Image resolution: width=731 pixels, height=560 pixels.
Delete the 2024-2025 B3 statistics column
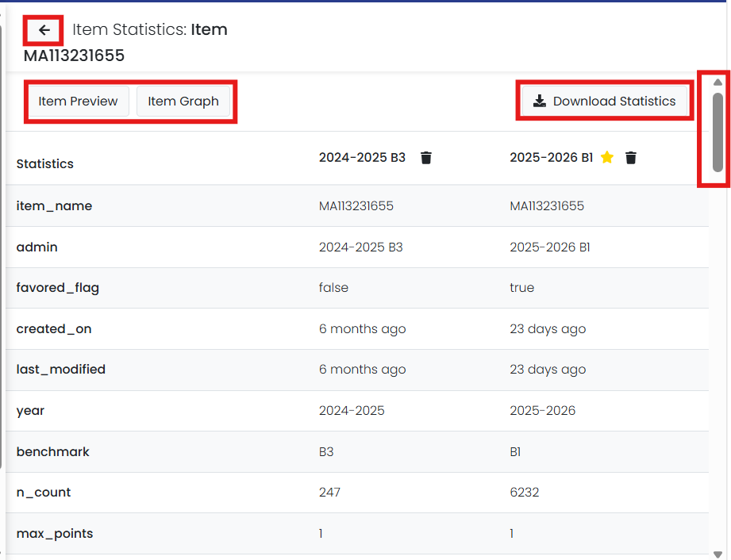tap(426, 158)
